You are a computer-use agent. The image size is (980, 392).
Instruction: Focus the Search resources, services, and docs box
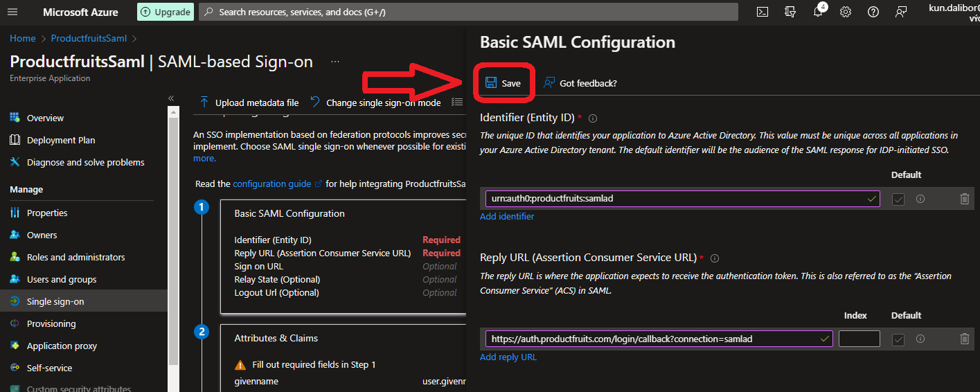point(468,12)
